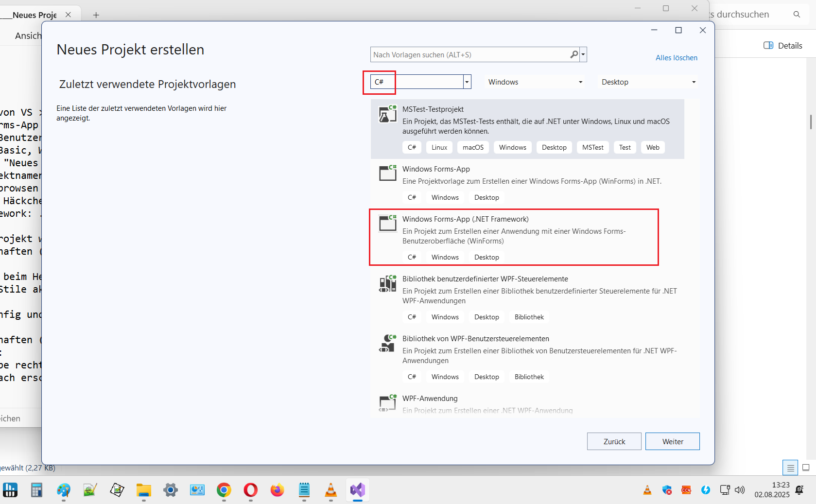Click the WPF-Anwendung template icon

pos(387,403)
